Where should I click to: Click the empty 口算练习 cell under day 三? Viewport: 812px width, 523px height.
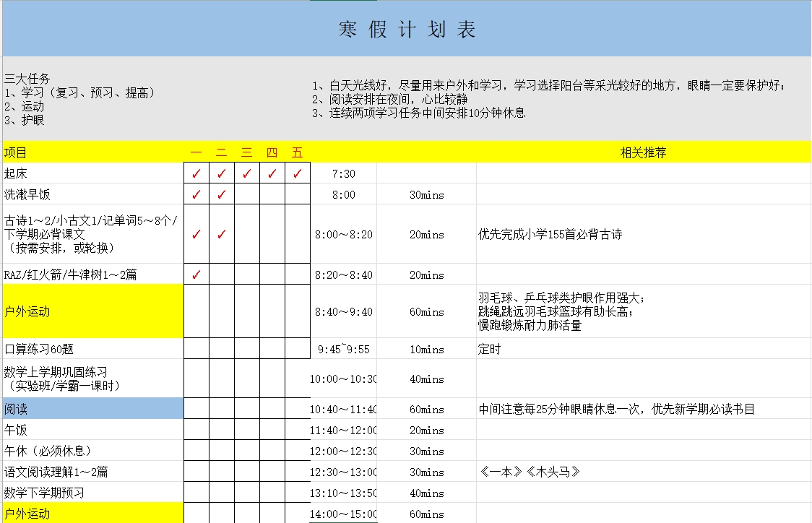tap(247, 348)
